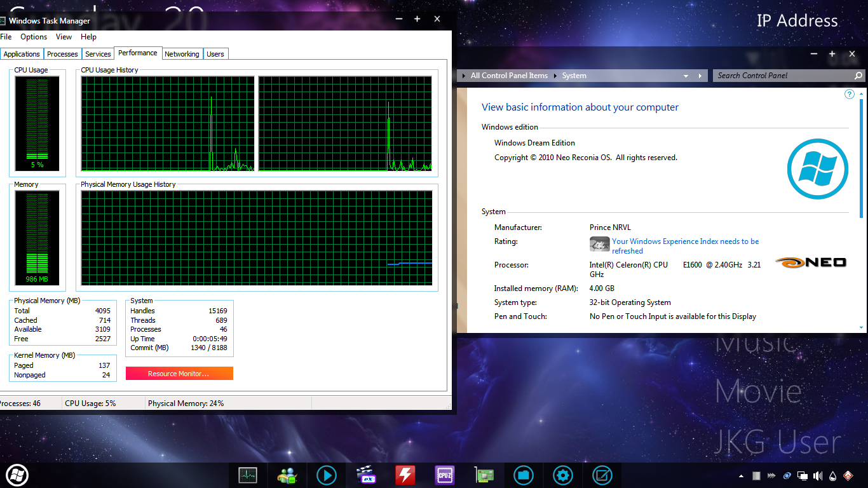Screen dimensions: 868x488
Task: Click the Handles value 15169
Action: pos(218,311)
